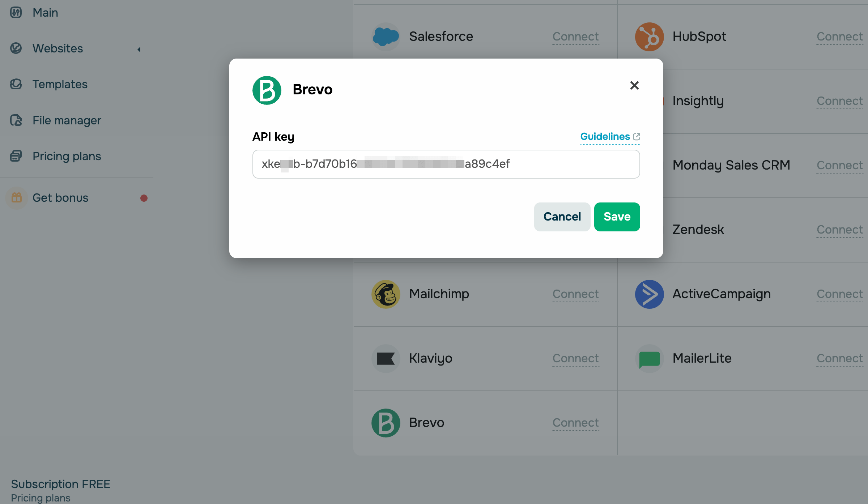
Task: Open Pricing plans link under Subscription
Action: (41, 498)
